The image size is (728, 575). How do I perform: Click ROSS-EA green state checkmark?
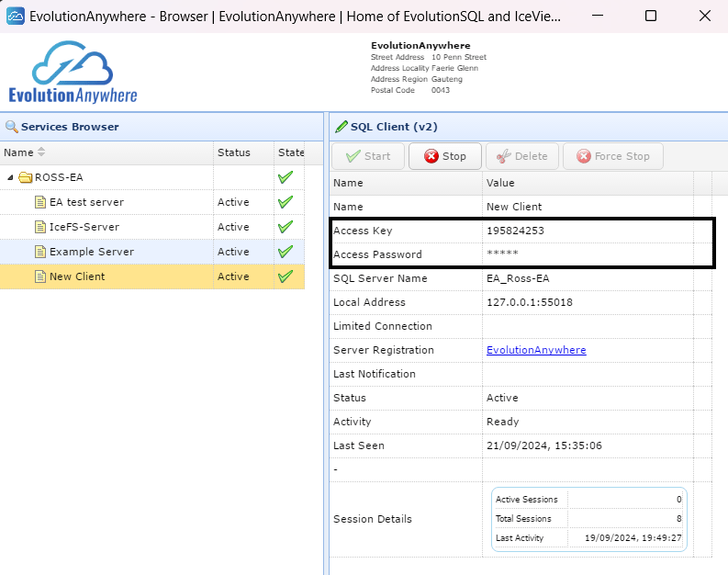tap(286, 177)
